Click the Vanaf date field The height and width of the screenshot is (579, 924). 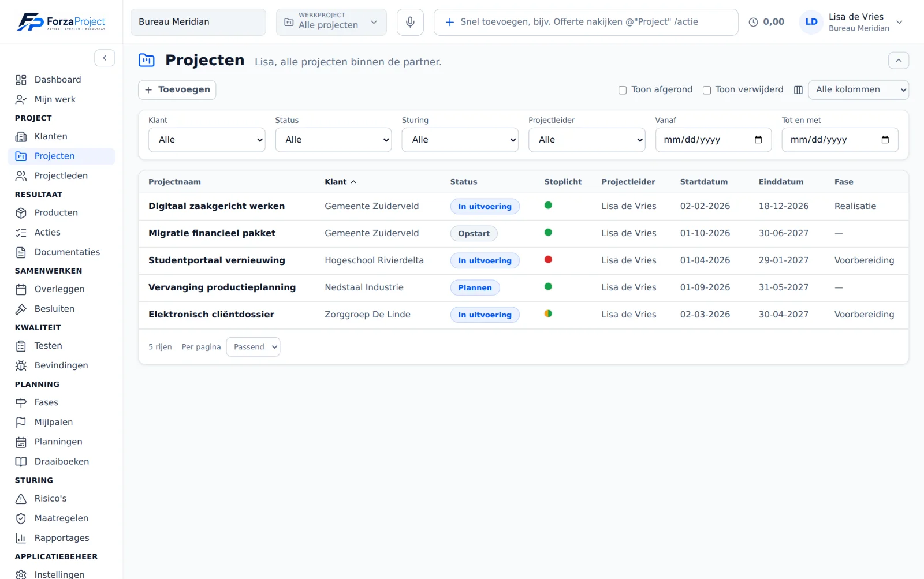click(713, 140)
